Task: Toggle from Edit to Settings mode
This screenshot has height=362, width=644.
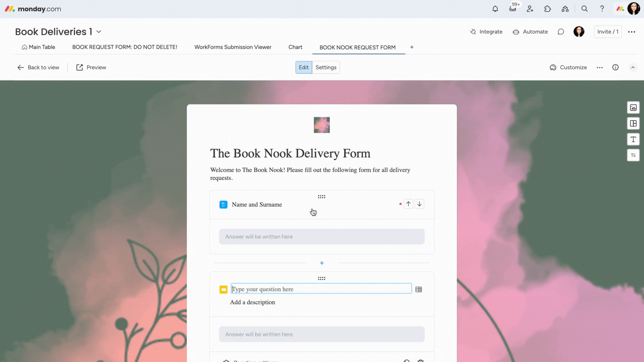Action: click(326, 67)
